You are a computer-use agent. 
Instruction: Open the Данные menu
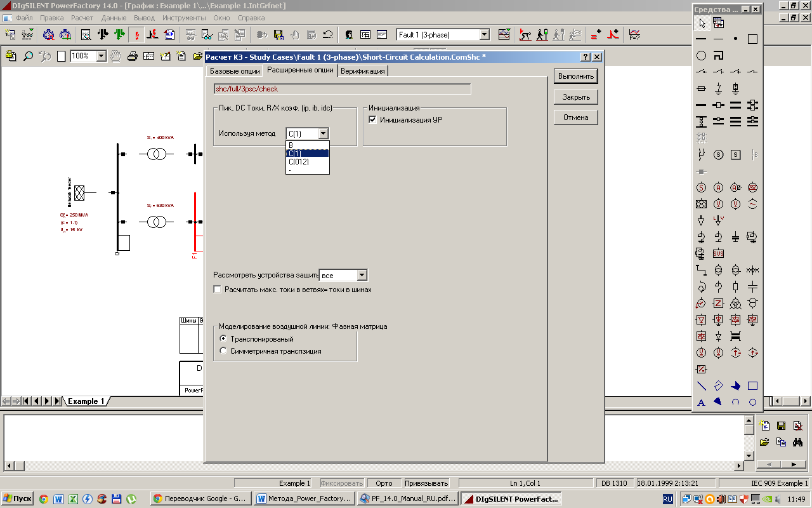[x=114, y=18]
